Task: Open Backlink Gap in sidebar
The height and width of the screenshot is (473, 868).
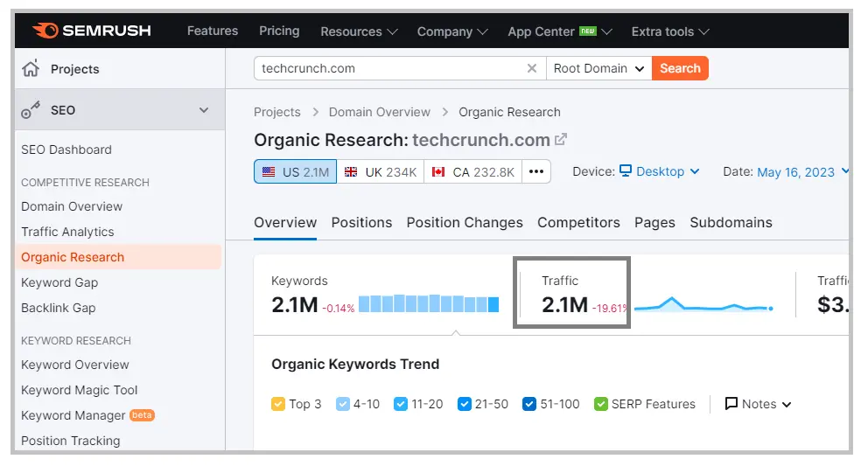Action: pos(58,308)
